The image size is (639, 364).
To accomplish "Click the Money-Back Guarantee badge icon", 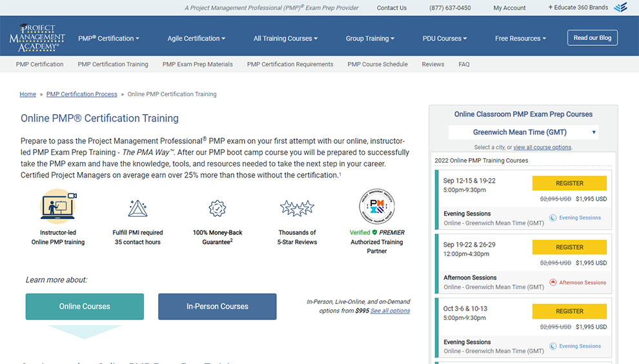I will click(218, 208).
